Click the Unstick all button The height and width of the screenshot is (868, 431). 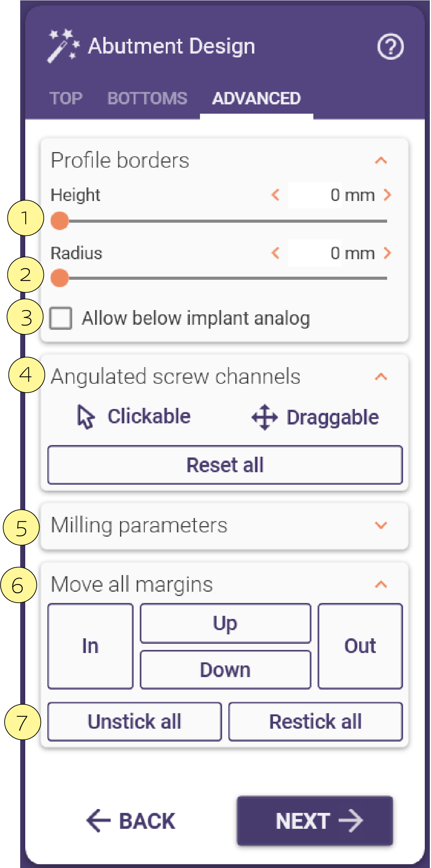pos(135,722)
